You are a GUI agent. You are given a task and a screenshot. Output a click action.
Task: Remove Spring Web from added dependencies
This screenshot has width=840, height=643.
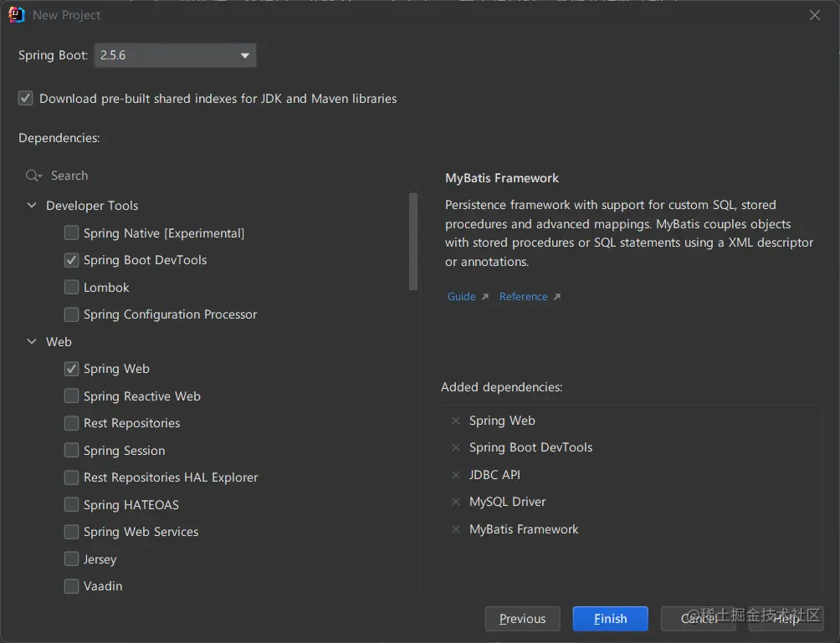[x=456, y=421]
